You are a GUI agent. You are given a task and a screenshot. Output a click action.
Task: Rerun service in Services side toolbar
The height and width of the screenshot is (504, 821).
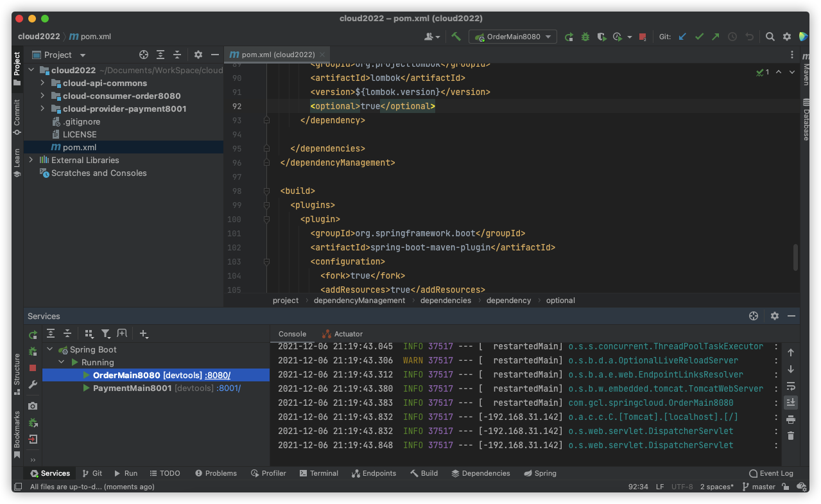click(33, 335)
